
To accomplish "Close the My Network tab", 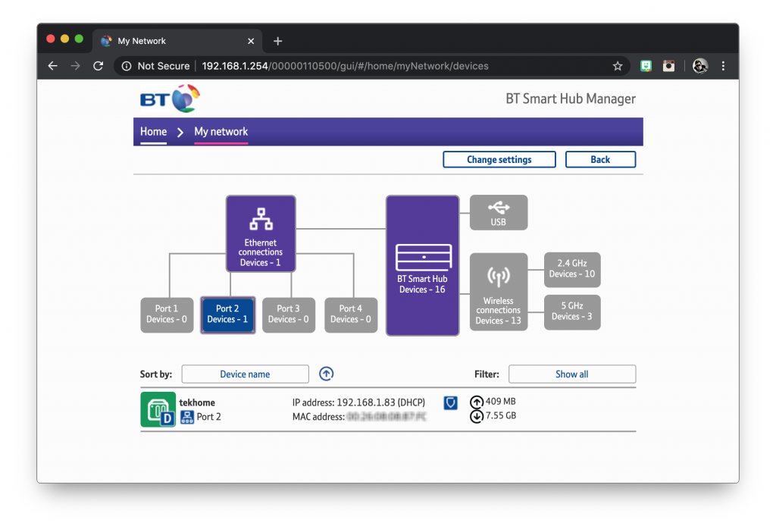I will coord(251,41).
